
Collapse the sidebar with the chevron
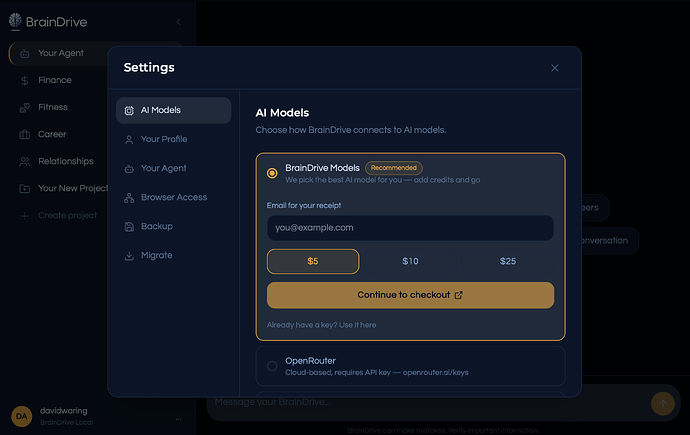pos(179,22)
